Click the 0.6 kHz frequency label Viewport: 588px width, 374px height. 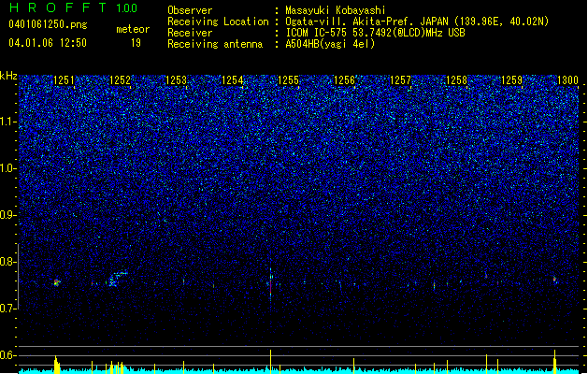point(7,355)
